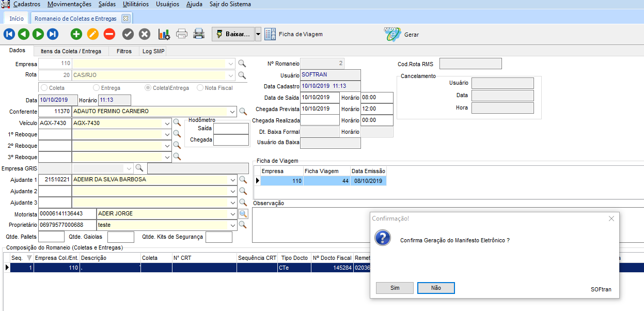The height and width of the screenshot is (311, 644).
Task: Confirm with the Sim button
Action: click(x=395, y=288)
